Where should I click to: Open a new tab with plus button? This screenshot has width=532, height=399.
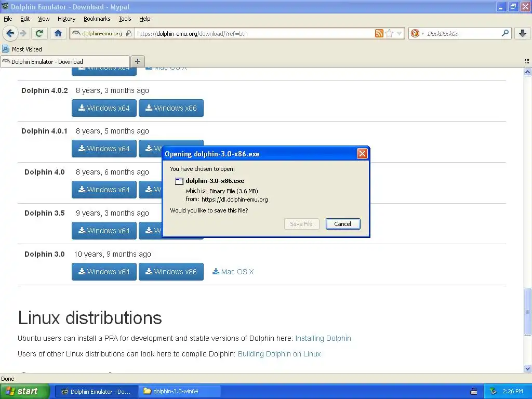click(137, 61)
